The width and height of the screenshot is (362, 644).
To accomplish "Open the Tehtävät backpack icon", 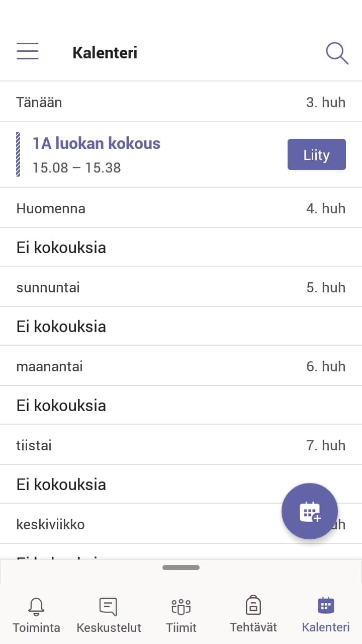I will (x=253, y=605).
